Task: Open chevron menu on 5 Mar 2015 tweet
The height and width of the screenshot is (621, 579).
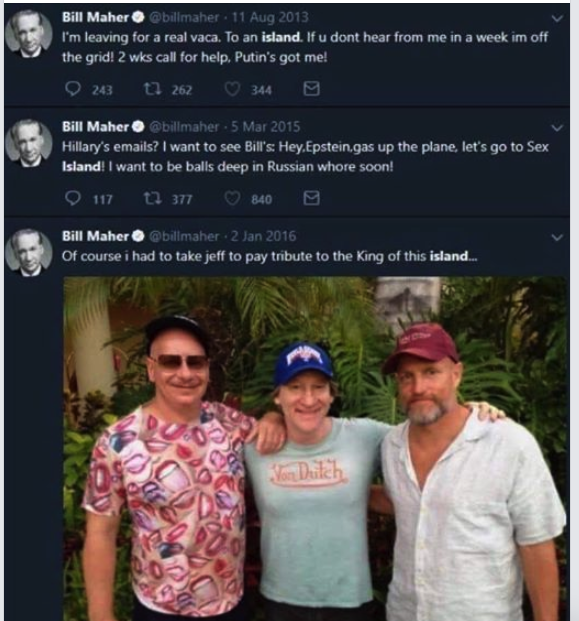Action: pyautogui.click(x=557, y=128)
